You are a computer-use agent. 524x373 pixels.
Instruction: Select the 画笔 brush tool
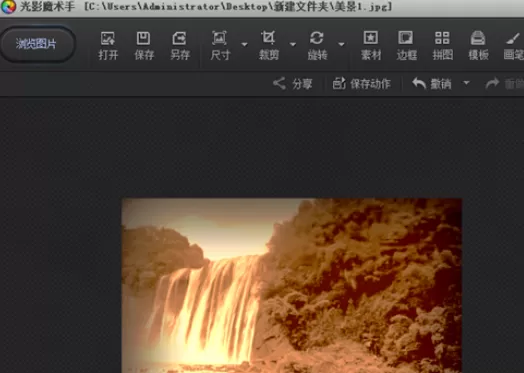coord(513,46)
